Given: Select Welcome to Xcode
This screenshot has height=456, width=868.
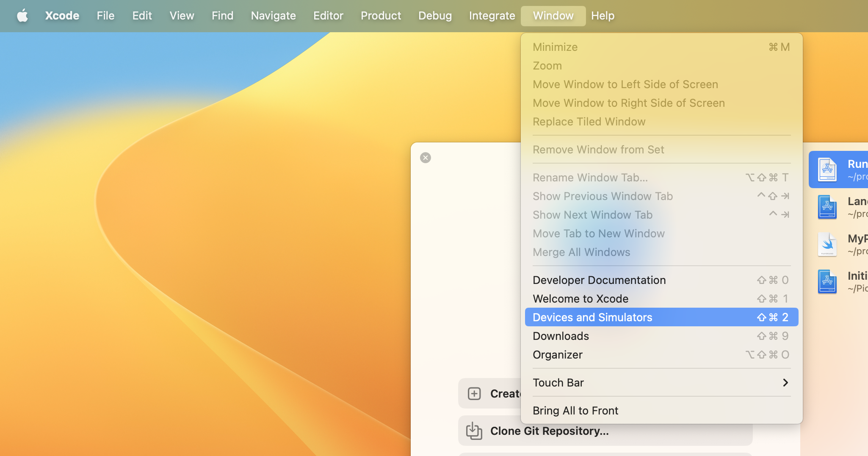Looking at the screenshot, I should 580,298.
